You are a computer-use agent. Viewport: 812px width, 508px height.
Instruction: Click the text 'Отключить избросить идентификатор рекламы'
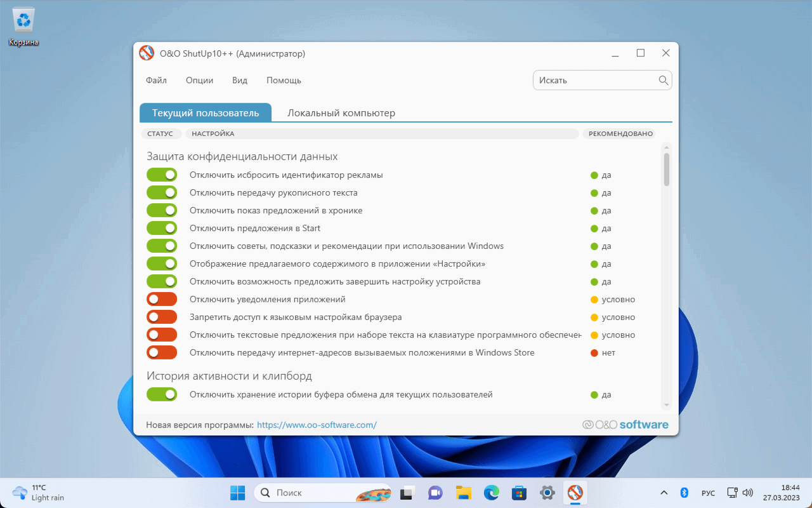286,175
